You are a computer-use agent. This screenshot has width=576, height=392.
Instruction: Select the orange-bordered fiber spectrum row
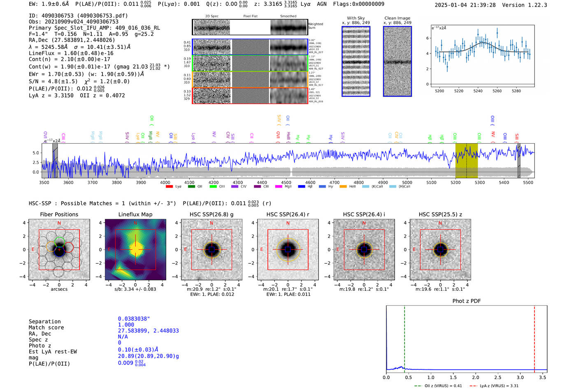coord(250,79)
